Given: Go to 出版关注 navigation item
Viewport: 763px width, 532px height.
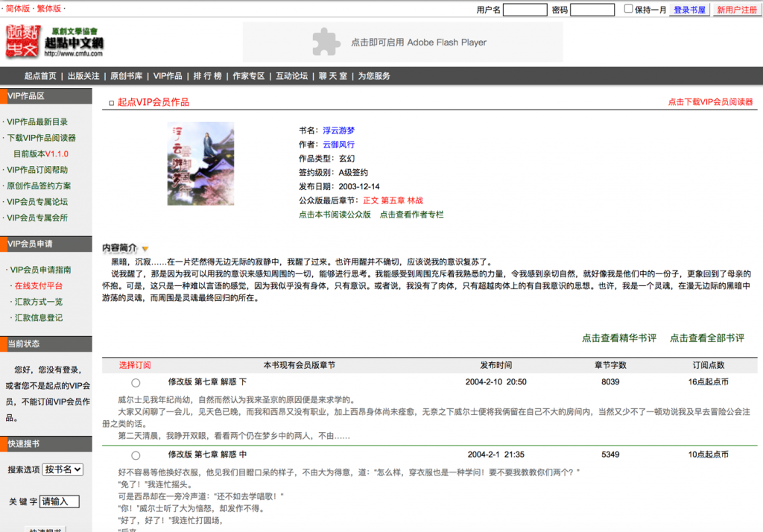Looking at the screenshot, I should (83, 76).
